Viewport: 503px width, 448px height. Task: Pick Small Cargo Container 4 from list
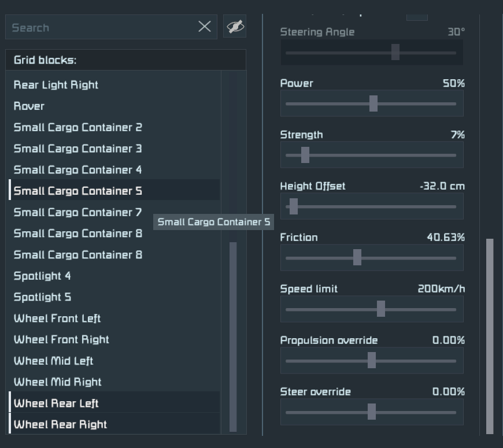click(77, 170)
